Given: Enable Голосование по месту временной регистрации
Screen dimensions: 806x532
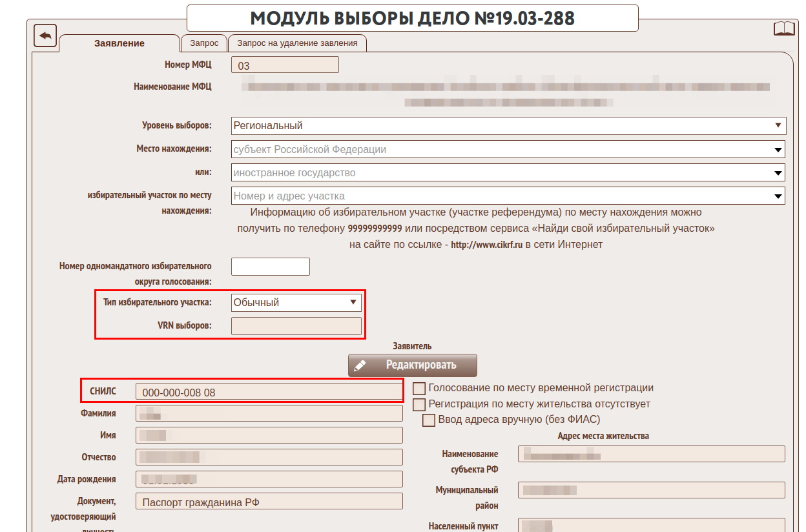Looking at the screenshot, I should point(419,389).
